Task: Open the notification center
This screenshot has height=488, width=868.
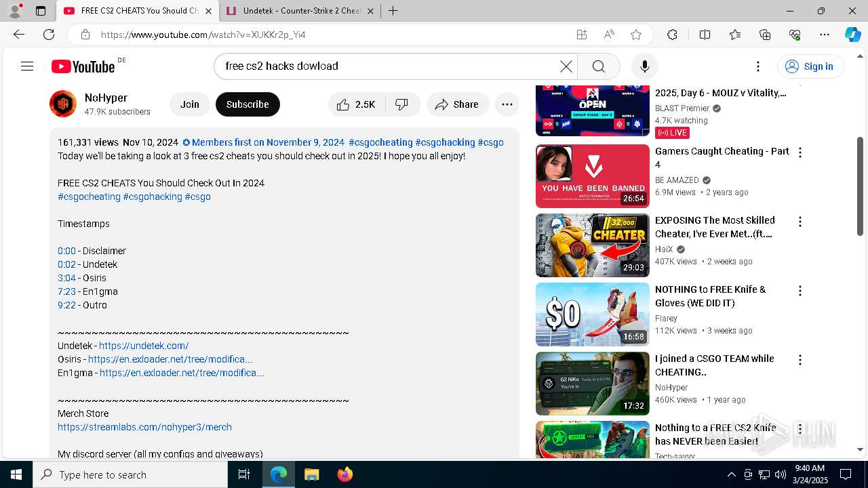Action: tap(846, 474)
